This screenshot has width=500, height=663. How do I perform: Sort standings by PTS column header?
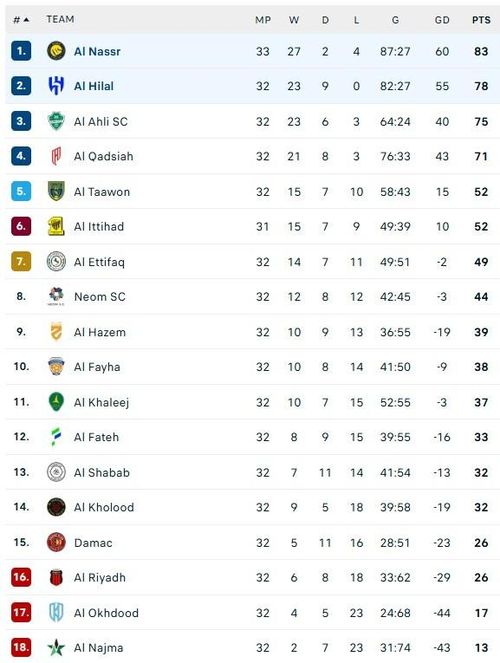point(481,20)
